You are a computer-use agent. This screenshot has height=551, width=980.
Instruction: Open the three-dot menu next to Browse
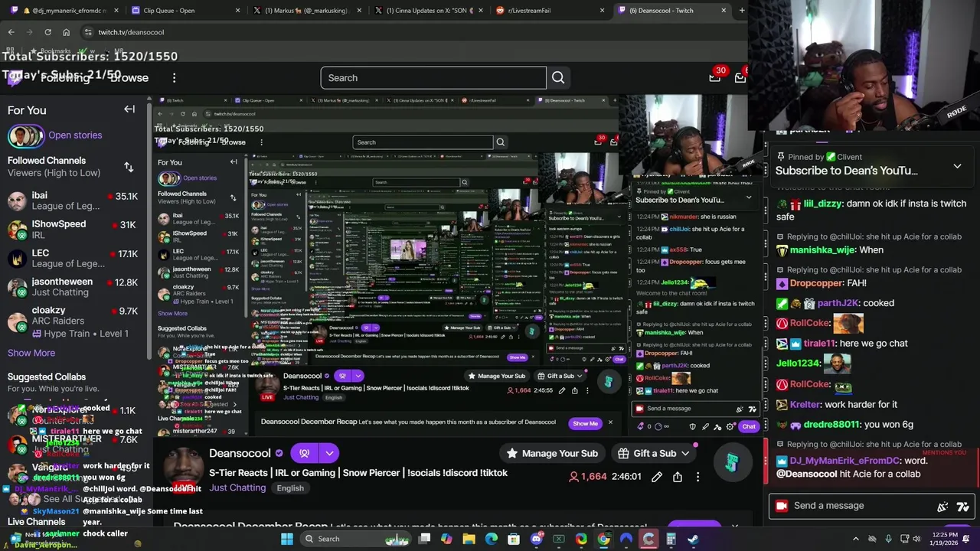click(x=174, y=78)
